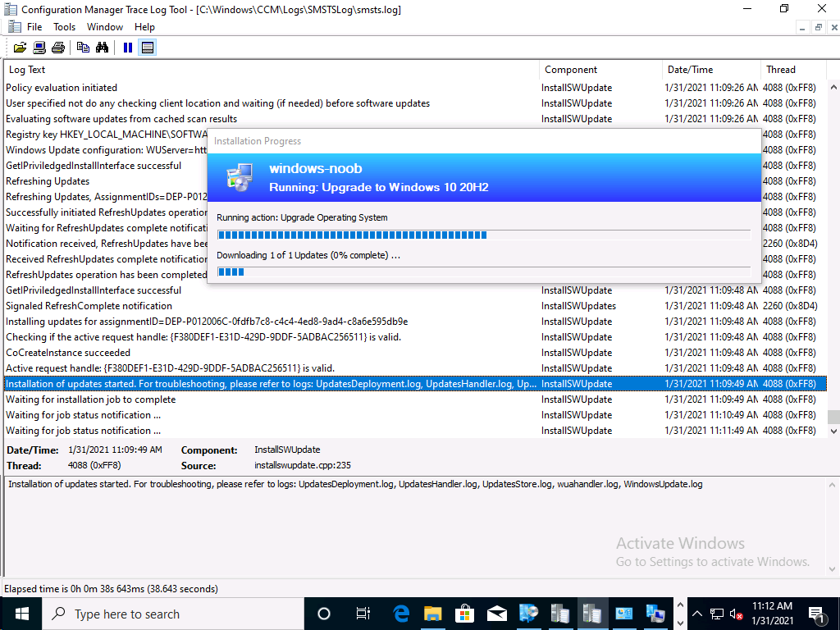Click the Component column header
Screen dimensions: 840x630
point(601,70)
